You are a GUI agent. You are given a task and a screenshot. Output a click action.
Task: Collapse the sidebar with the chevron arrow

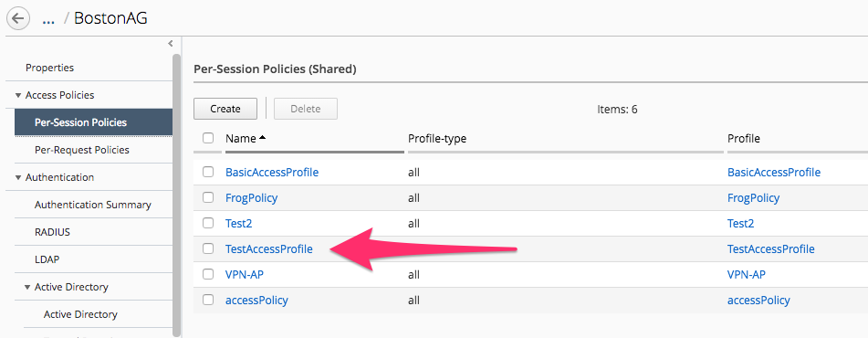(x=171, y=43)
